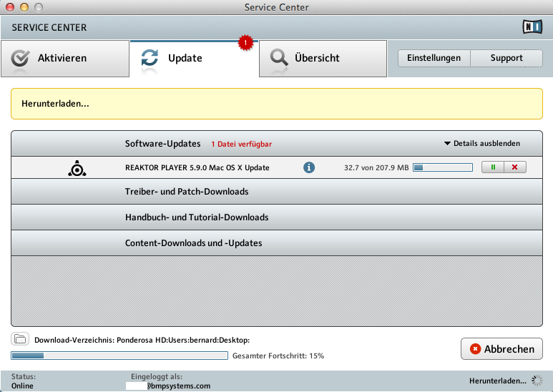The width and height of the screenshot is (553, 392).
Task: Expand Handbuch- und Tutorial-Downloads section
Action: [x=276, y=217]
